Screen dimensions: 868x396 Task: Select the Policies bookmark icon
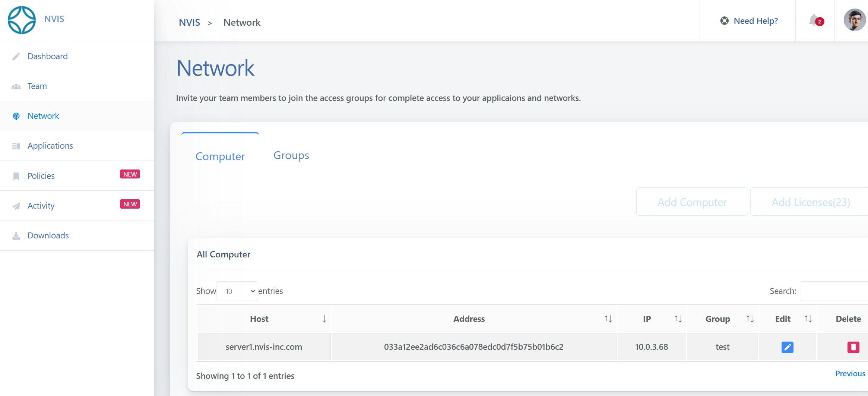tap(16, 175)
